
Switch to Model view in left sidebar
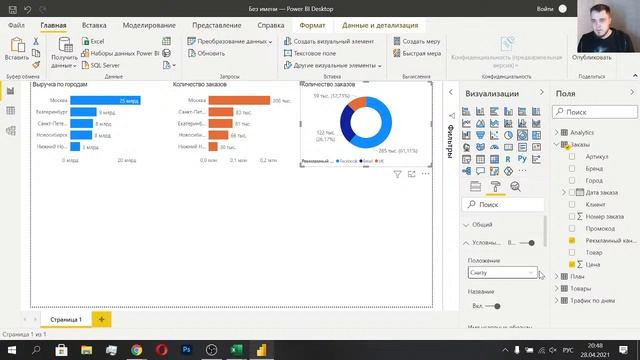tap(11, 131)
